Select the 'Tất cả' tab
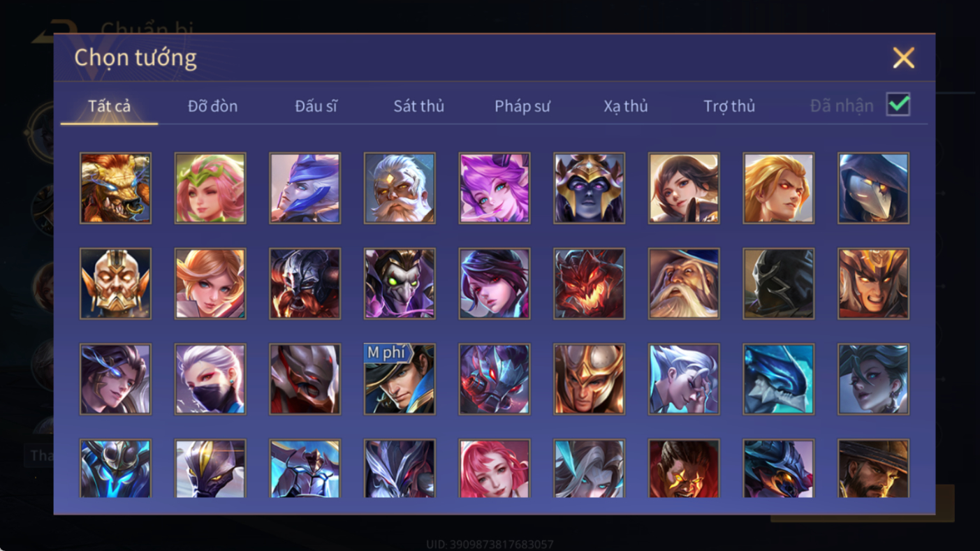 pyautogui.click(x=110, y=106)
